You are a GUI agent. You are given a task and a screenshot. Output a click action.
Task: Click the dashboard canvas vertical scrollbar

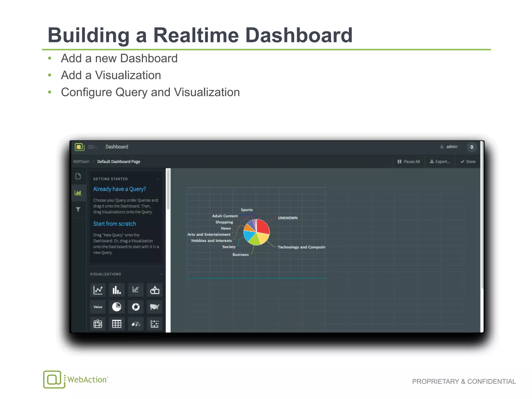point(482,215)
